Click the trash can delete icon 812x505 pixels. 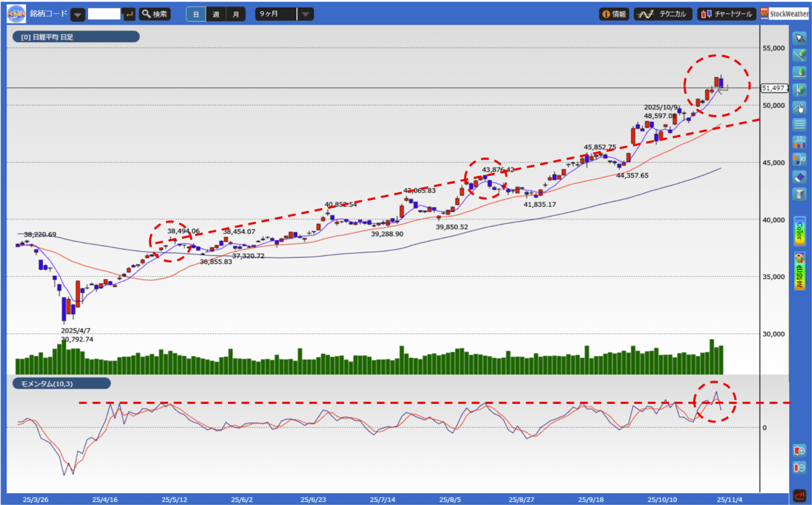[x=799, y=194]
